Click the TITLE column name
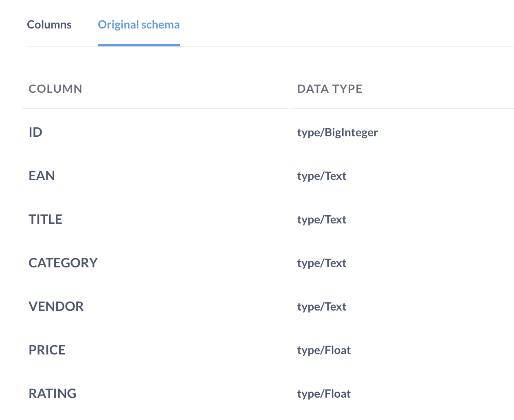Screen dimensions: 514x420 point(45,219)
